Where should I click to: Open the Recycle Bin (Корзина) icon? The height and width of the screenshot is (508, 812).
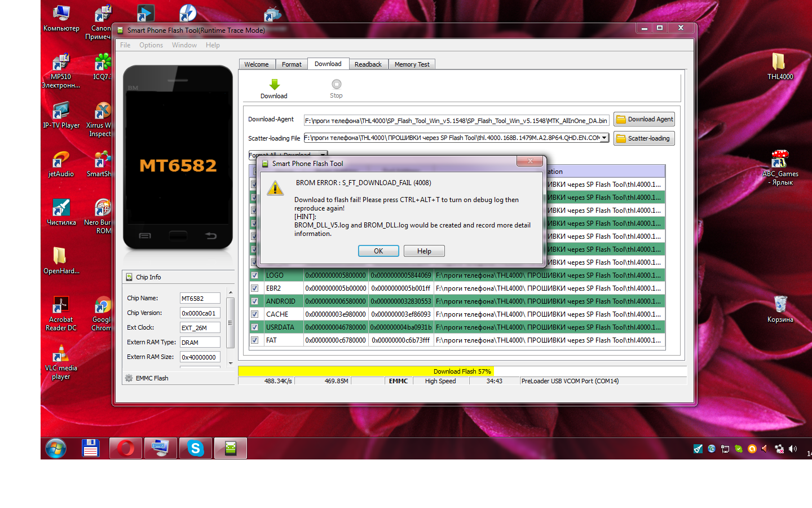click(780, 305)
